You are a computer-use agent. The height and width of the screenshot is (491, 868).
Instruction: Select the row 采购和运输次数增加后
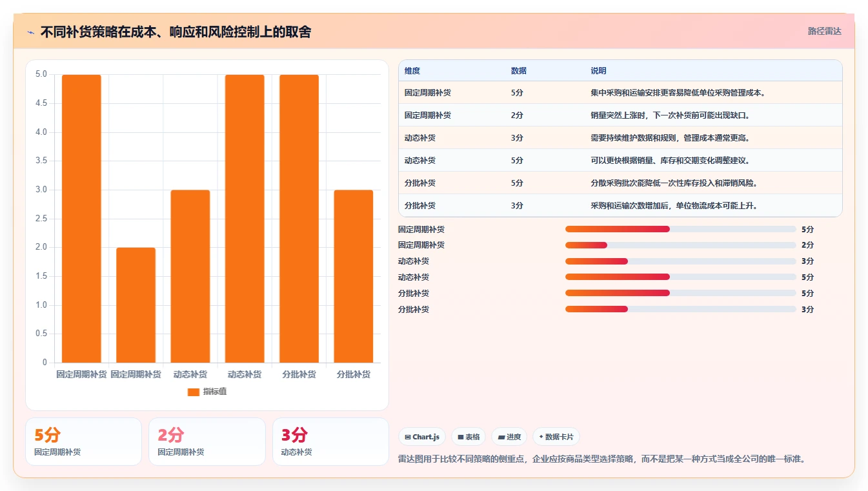(x=620, y=206)
